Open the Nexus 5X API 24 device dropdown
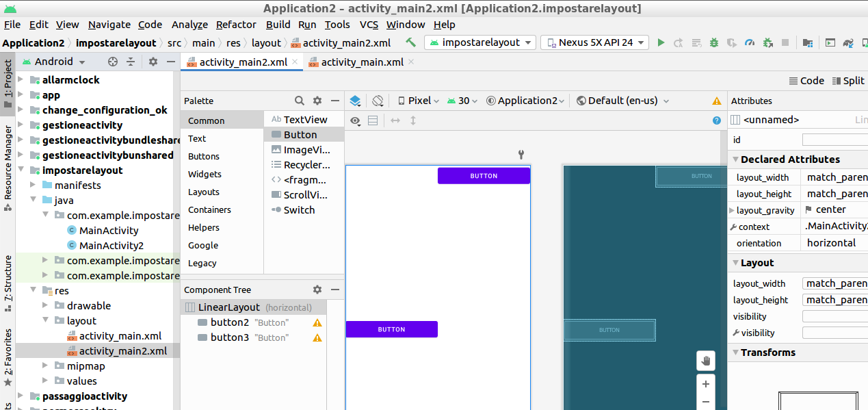This screenshot has width=868, height=410. 594,42
